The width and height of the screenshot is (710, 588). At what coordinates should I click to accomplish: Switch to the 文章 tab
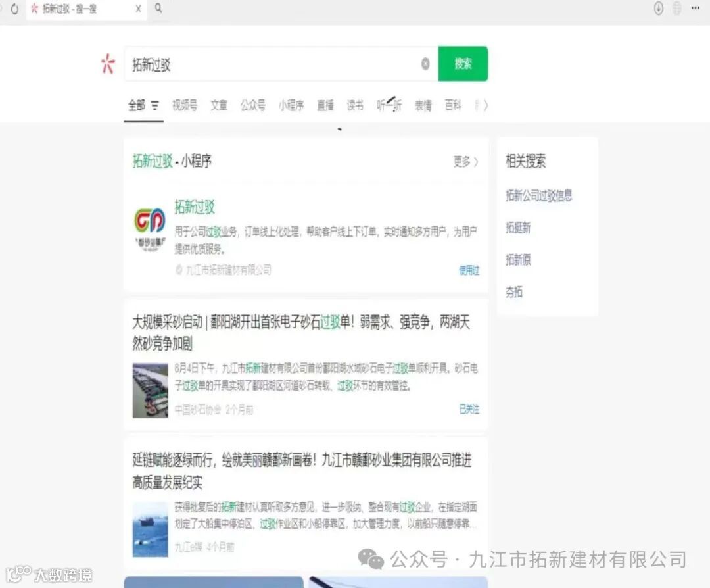(x=219, y=105)
